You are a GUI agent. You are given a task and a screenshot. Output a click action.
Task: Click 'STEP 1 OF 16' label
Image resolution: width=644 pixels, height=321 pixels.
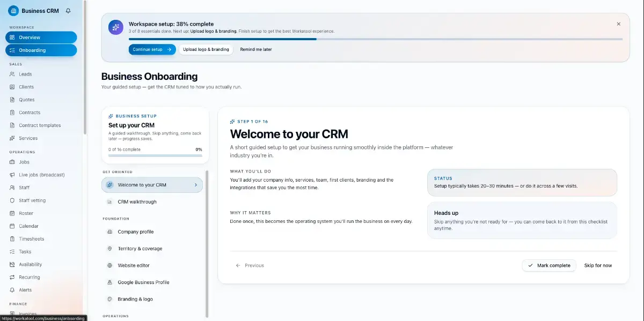(253, 122)
